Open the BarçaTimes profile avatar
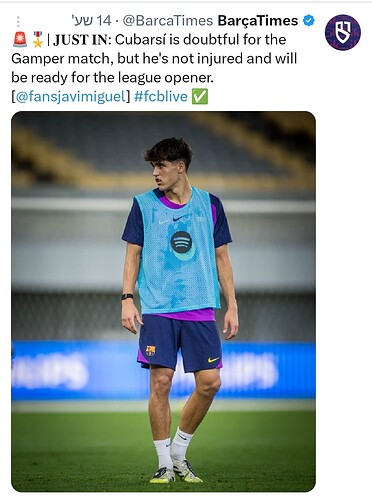This screenshot has width=372, height=500. 343,32
